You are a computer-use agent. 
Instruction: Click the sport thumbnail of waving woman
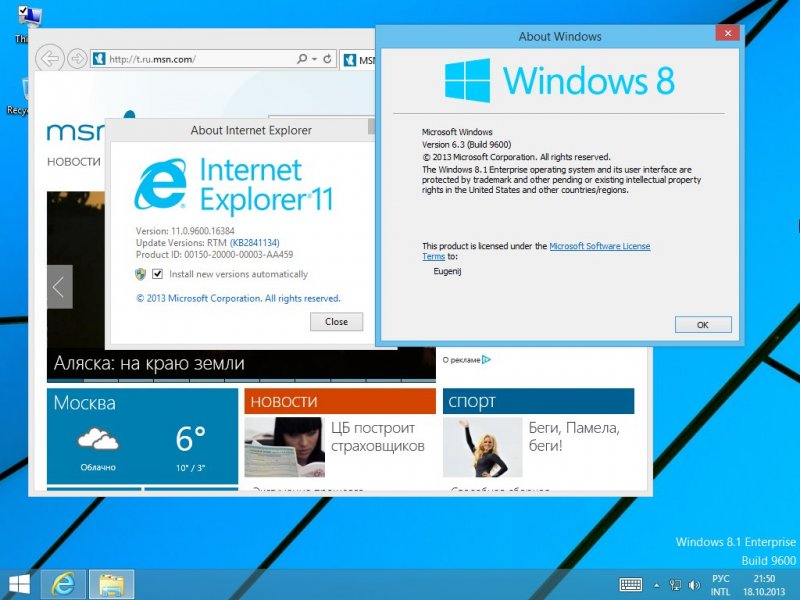click(482, 447)
